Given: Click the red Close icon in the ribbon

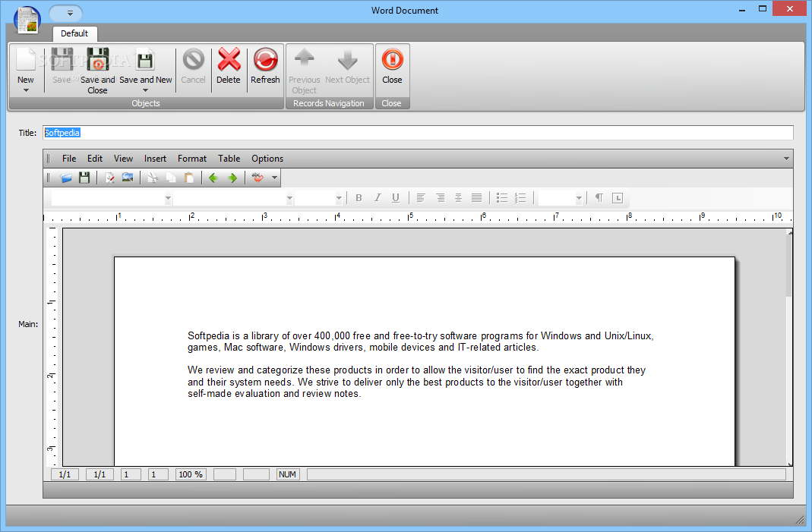Looking at the screenshot, I should tap(392, 59).
